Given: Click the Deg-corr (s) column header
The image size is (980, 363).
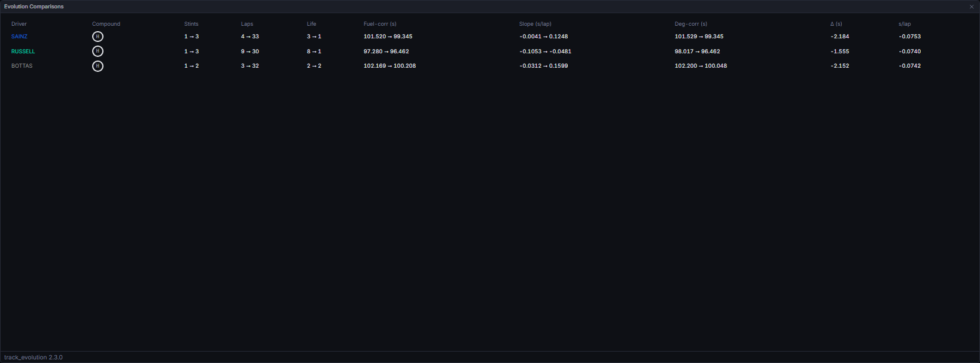Looking at the screenshot, I should tap(691, 24).
